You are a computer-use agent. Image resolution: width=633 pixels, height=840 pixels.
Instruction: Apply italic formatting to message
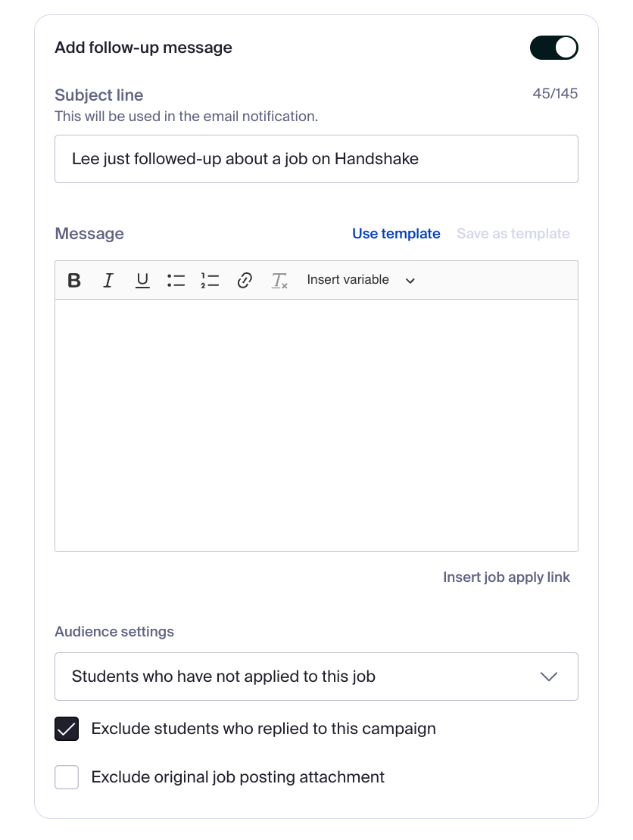(x=108, y=280)
